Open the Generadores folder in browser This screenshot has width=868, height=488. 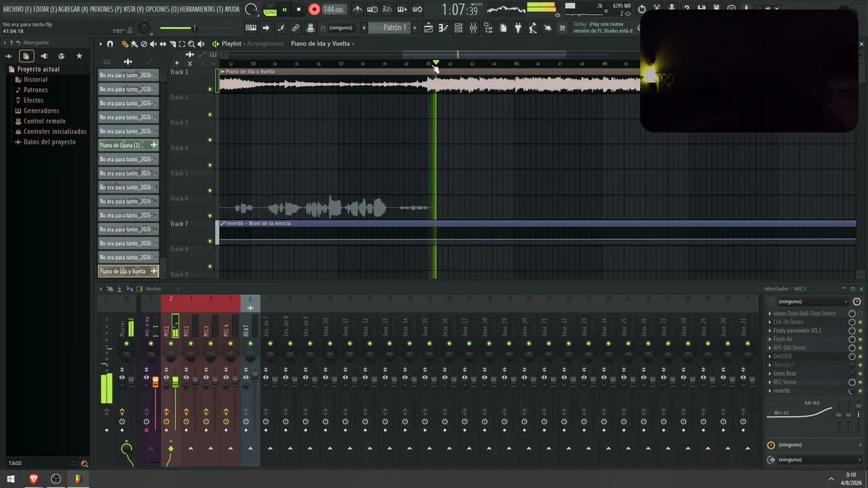pos(41,110)
